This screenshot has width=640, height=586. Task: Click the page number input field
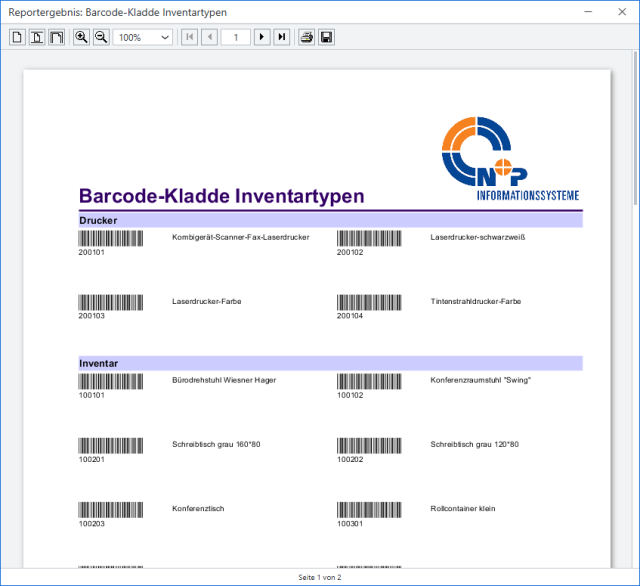point(236,38)
